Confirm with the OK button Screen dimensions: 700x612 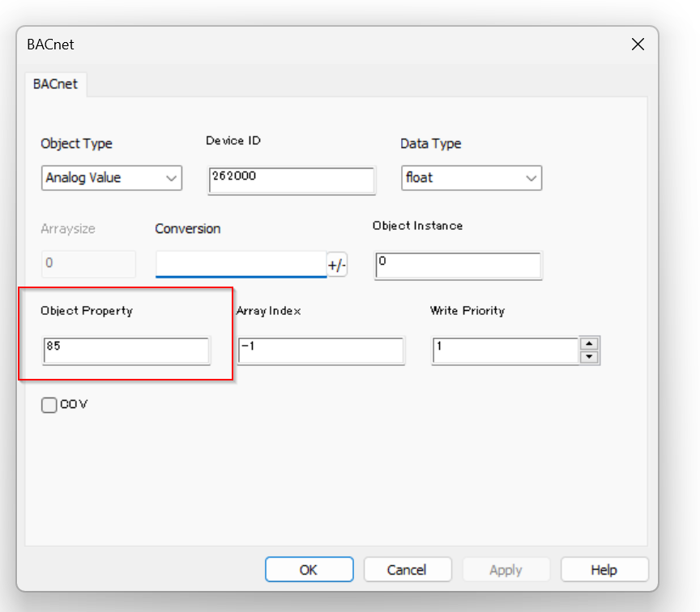click(x=309, y=570)
